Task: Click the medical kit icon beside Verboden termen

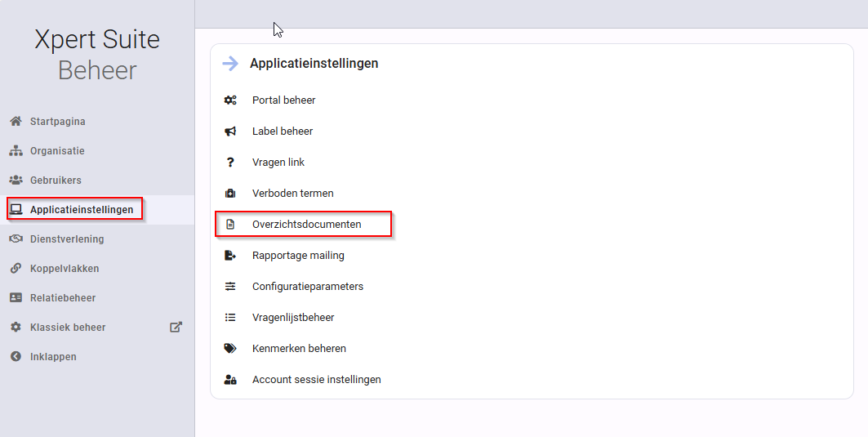Action: [x=230, y=194]
